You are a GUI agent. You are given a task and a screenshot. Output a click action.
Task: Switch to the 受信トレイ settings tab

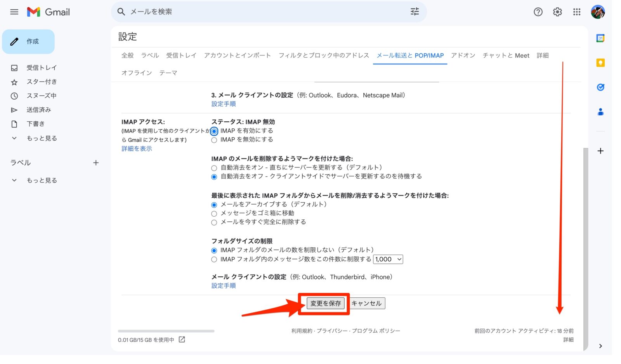click(x=181, y=55)
